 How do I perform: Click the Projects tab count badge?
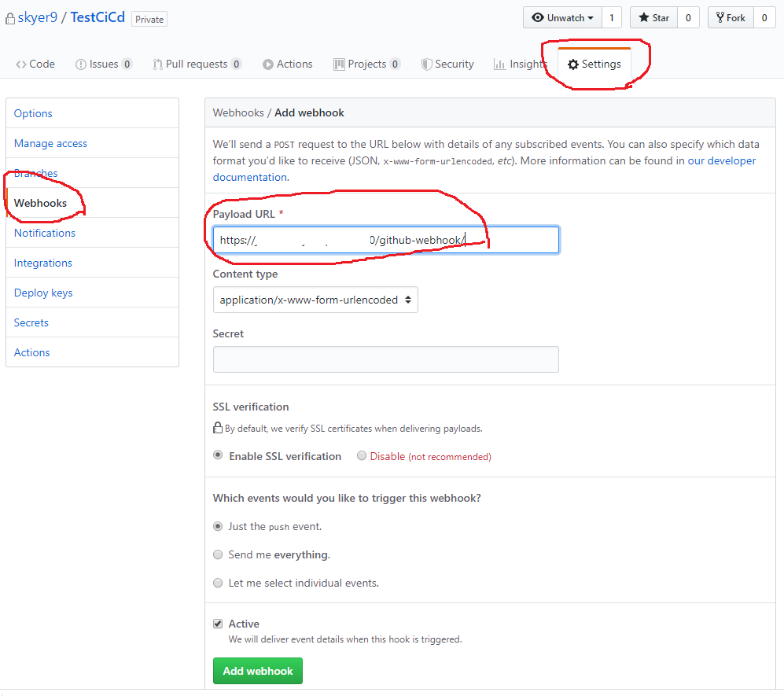click(x=395, y=64)
